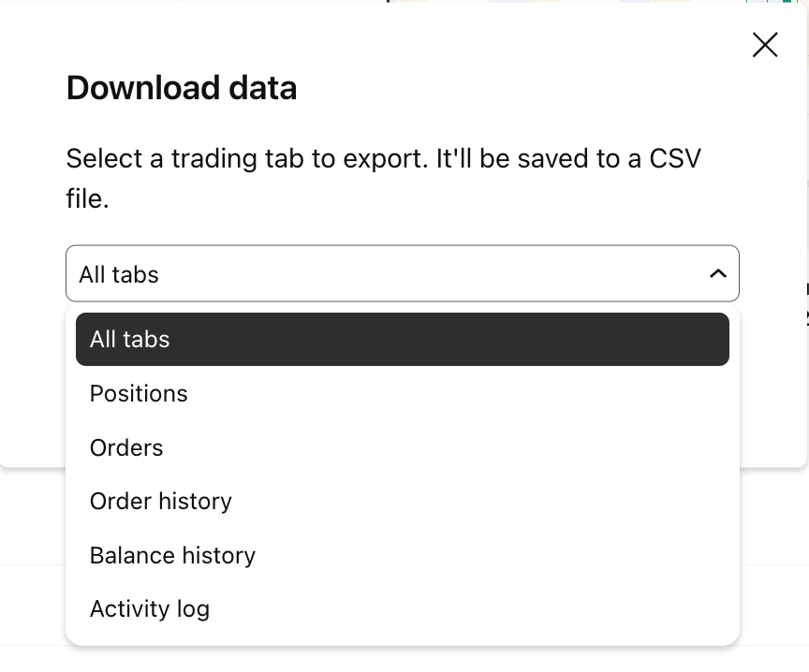Screen dimensions: 809x672
Task: Pick Order history to export
Action: (403, 502)
